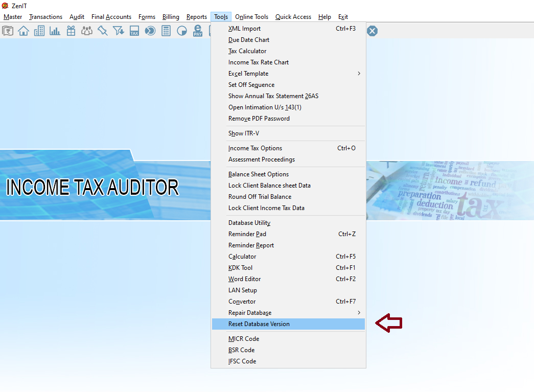Image resolution: width=534 pixels, height=392 pixels.
Task: Click the calculator toolbar icon
Action: 166,31
